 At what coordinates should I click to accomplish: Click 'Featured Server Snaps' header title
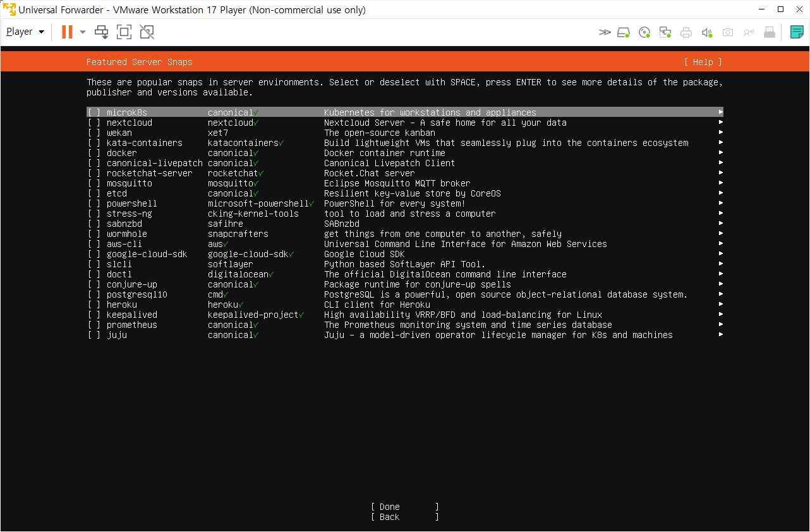coord(140,62)
